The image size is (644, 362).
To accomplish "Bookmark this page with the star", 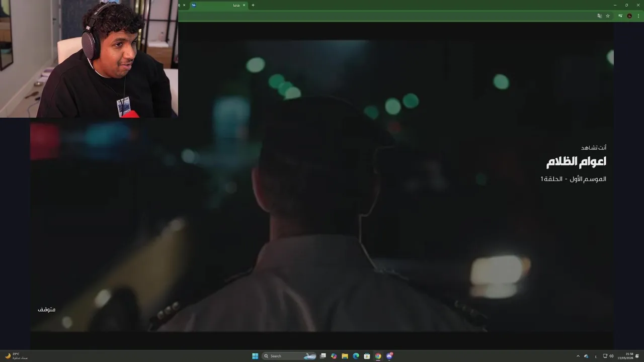I will (608, 16).
